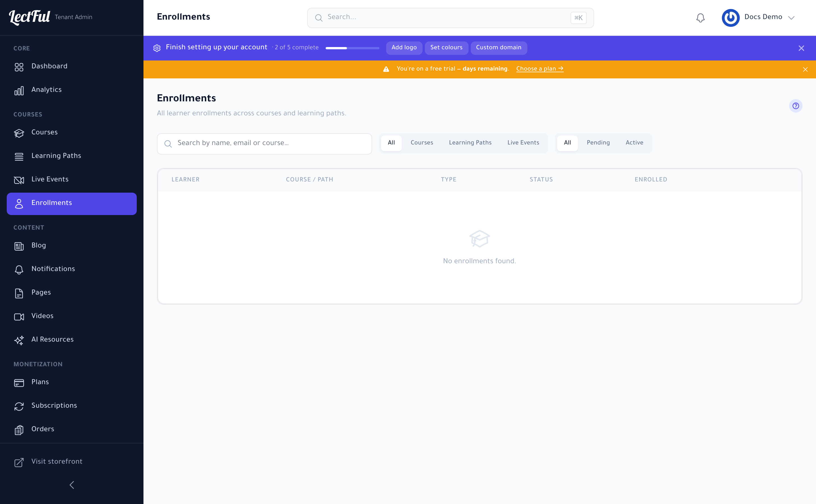Click the Custom domain button
This screenshot has width=816, height=504.
click(x=499, y=48)
